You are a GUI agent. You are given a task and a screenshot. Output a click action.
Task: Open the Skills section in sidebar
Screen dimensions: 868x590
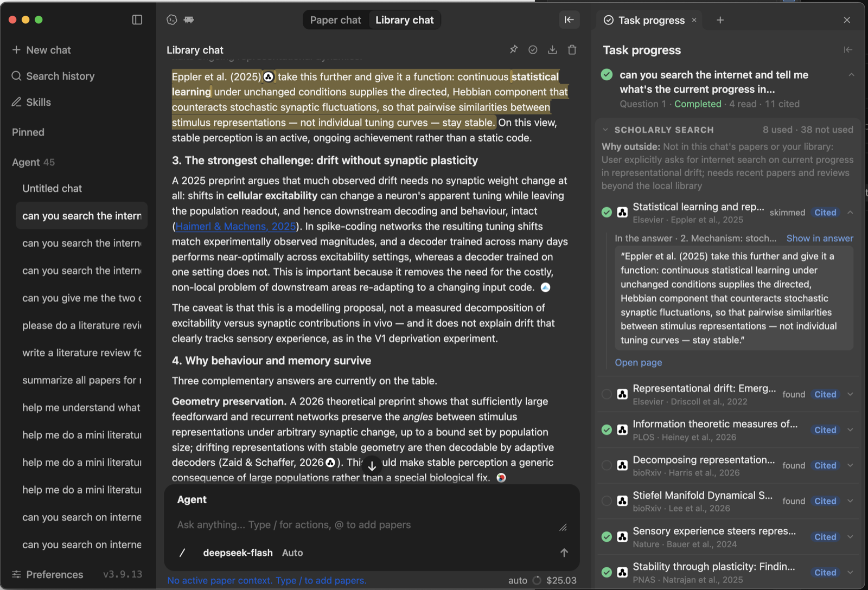(31, 102)
